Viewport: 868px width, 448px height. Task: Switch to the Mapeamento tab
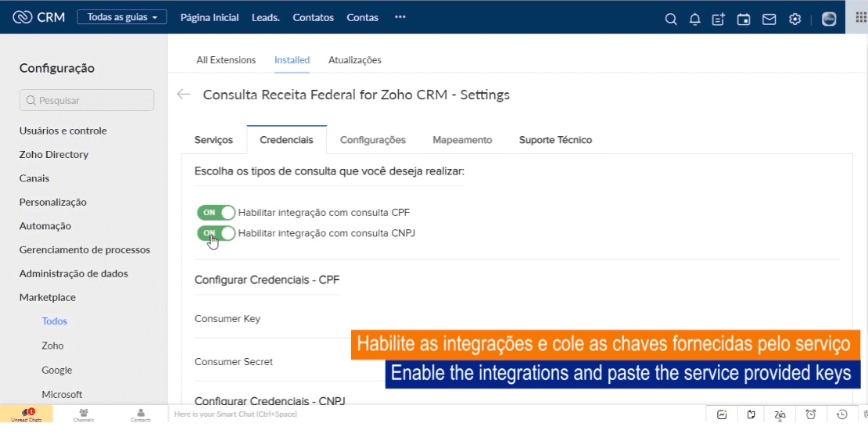click(x=462, y=140)
